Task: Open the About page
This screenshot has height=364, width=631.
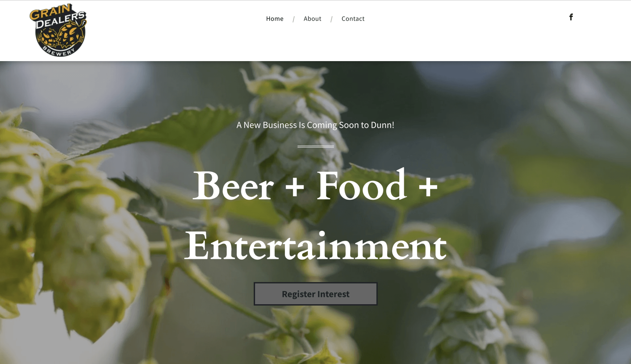Action: pos(312,19)
